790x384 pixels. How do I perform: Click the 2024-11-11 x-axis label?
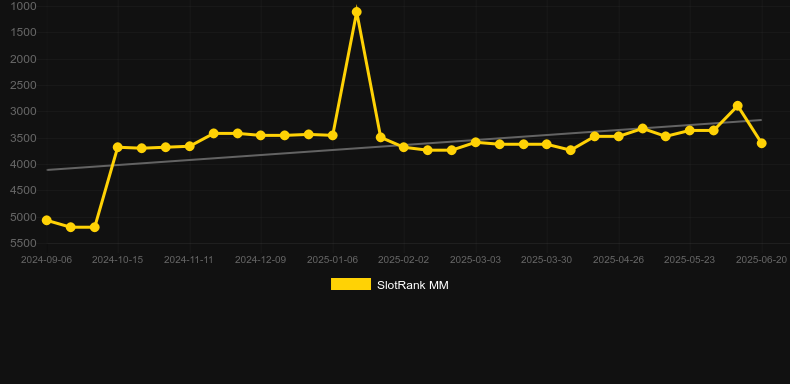coord(189,260)
